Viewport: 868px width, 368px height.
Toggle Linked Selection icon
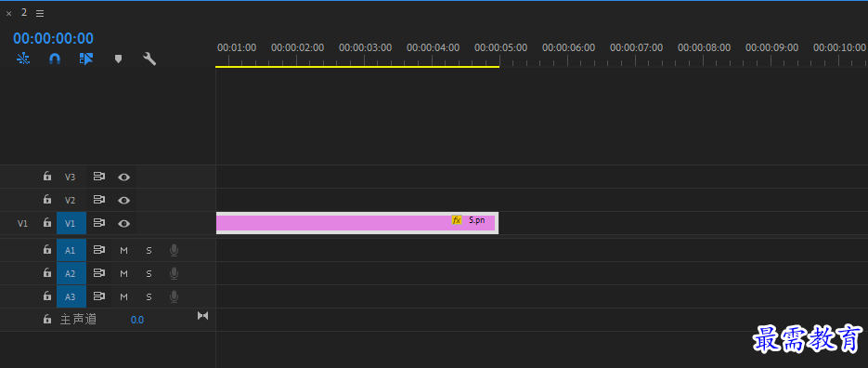(86, 59)
